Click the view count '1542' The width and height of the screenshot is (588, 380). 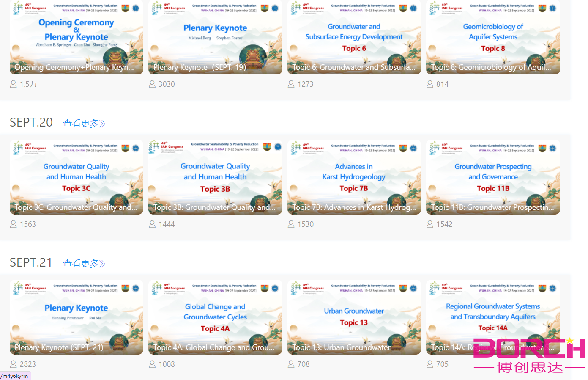click(444, 224)
